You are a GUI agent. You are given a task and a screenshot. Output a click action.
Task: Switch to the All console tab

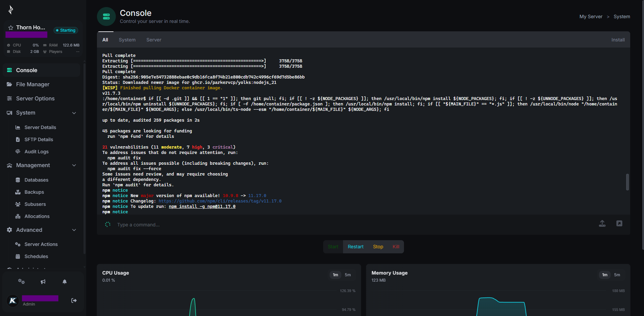[105, 40]
